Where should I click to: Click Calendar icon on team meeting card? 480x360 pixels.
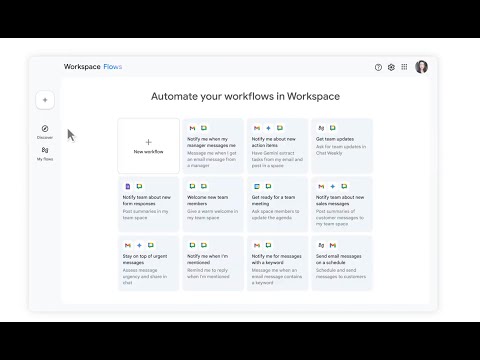(x=257, y=186)
